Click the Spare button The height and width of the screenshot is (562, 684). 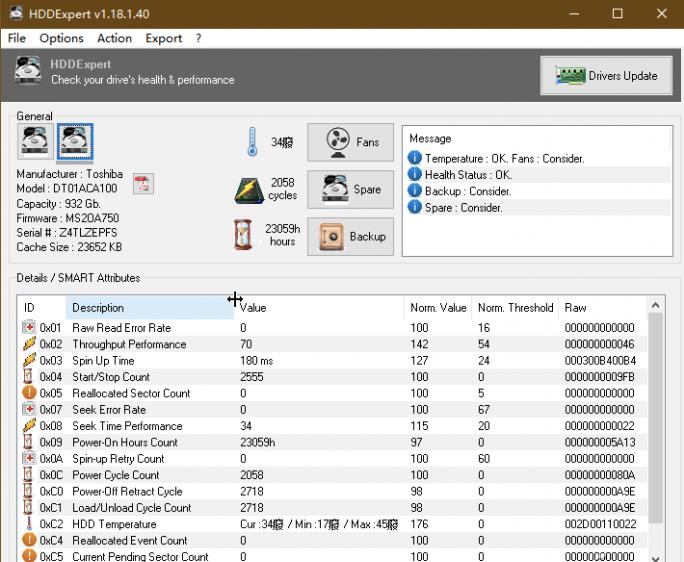[350, 189]
